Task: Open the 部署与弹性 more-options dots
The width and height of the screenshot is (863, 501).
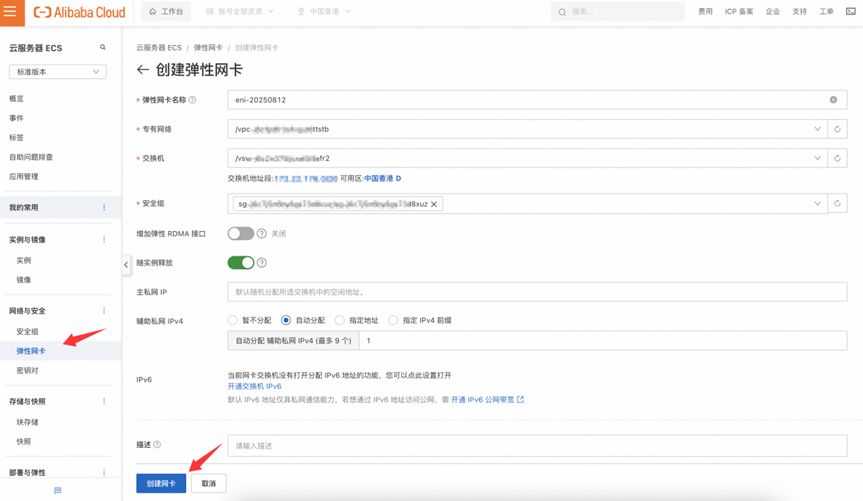Action: pos(104,472)
